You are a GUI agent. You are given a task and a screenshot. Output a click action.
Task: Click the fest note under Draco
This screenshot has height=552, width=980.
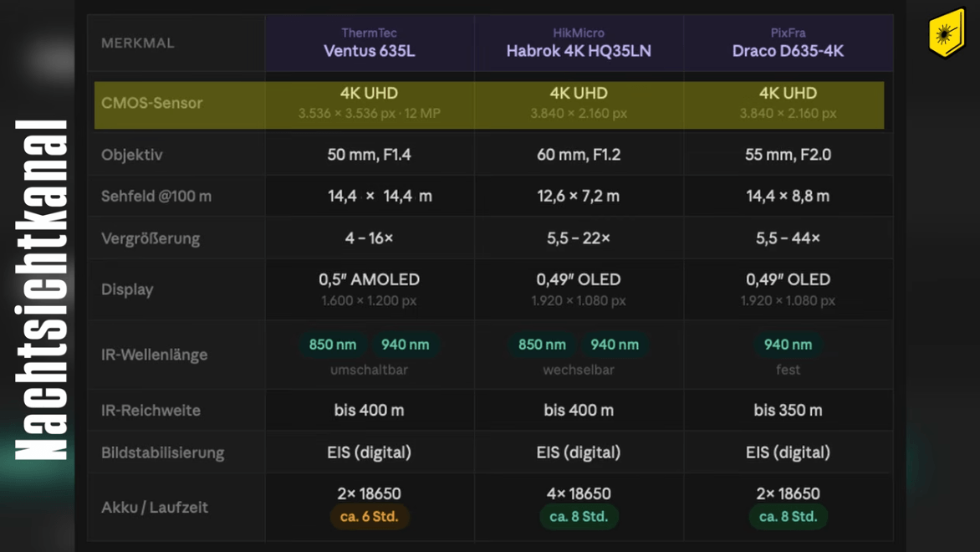(x=788, y=370)
